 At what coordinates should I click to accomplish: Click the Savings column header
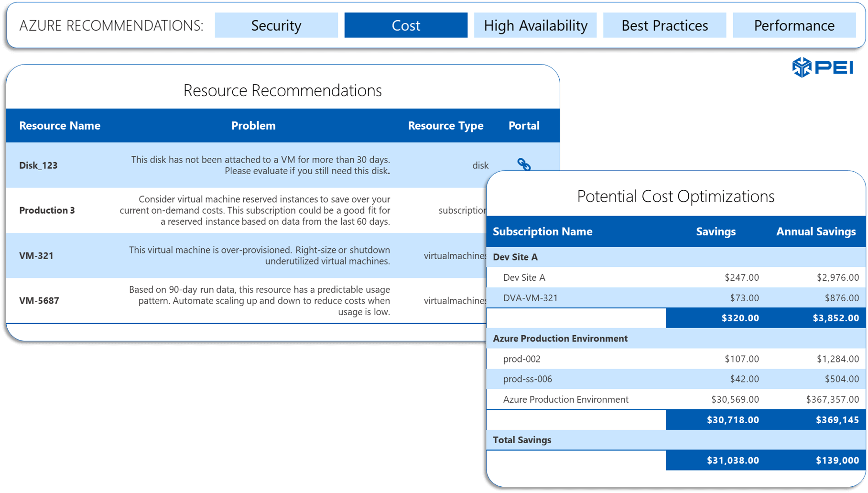pos(716,231)
